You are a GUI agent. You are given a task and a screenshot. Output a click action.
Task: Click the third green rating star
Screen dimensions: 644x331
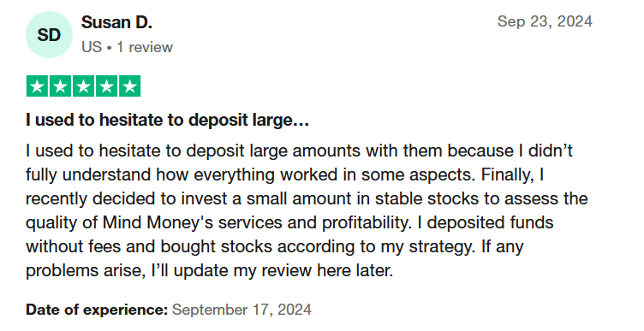tap(83, 86)
